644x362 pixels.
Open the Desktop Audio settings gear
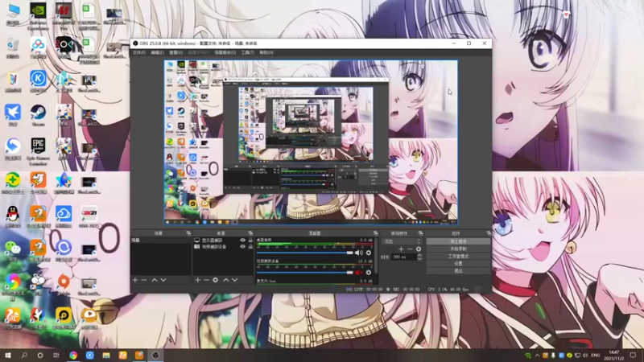point(369,253)
